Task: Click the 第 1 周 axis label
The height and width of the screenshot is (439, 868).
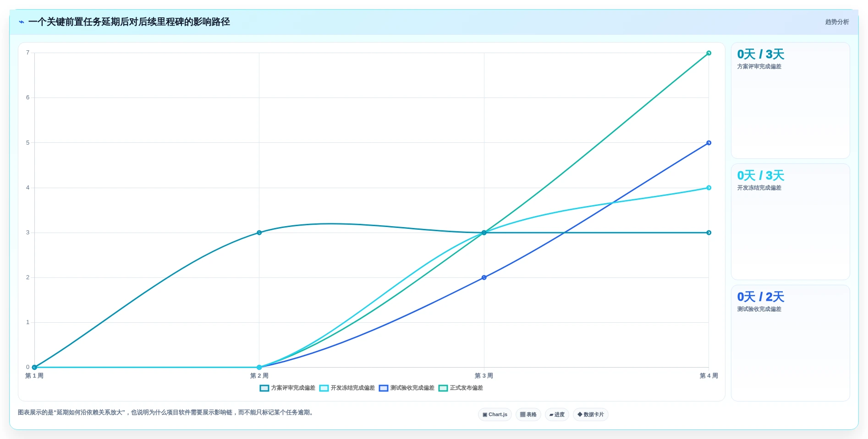Action: [34, 376]
